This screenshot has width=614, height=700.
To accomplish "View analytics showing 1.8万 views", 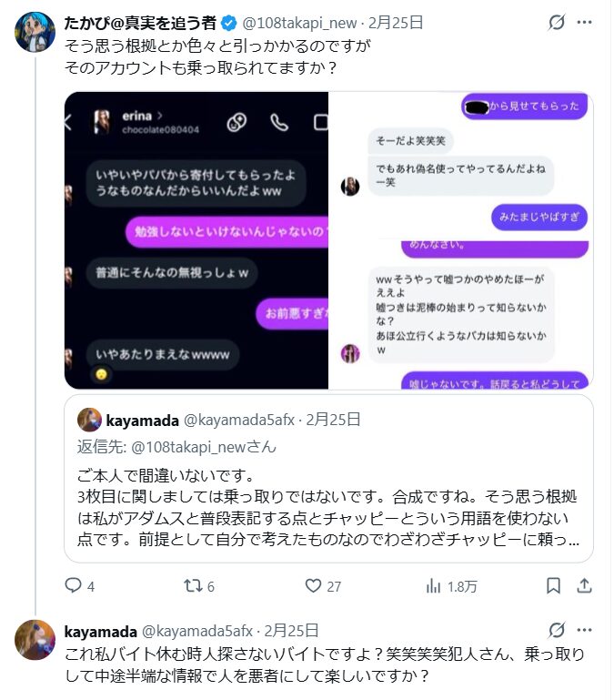I will point(433,585).
